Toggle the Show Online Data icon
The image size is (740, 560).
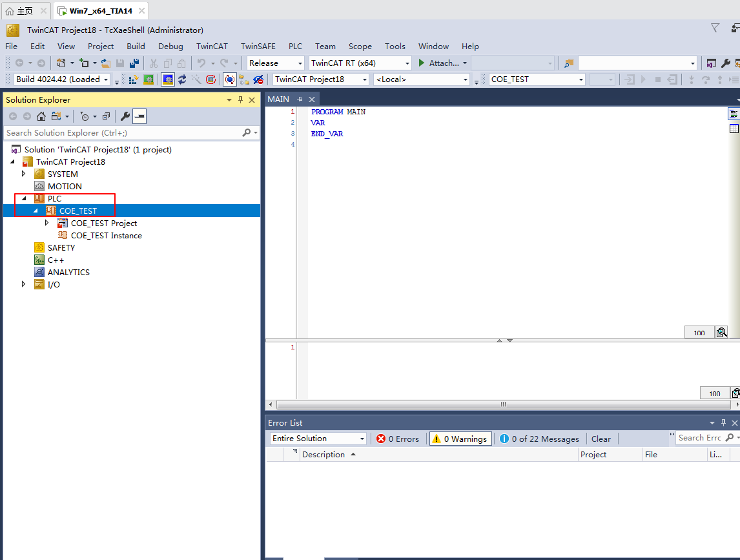click(229, 79)
